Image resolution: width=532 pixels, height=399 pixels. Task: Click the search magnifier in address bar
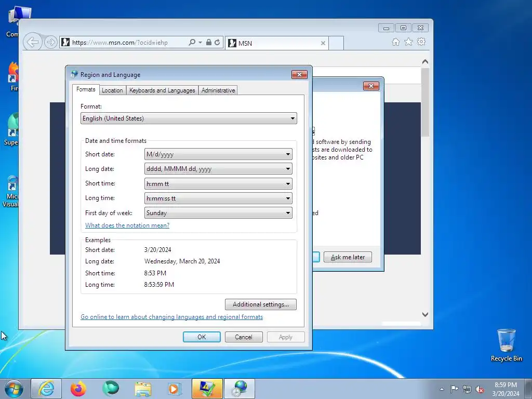click(192, 42)
